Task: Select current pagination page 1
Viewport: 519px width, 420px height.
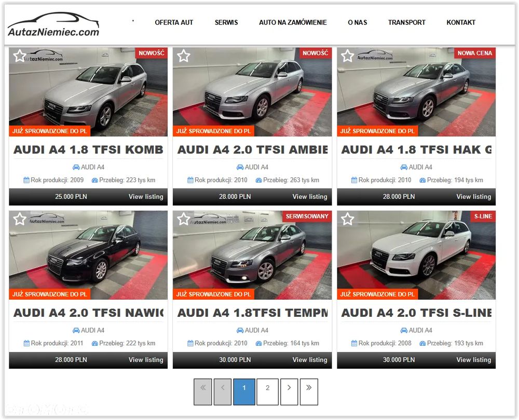Action: tap(244, 392)
